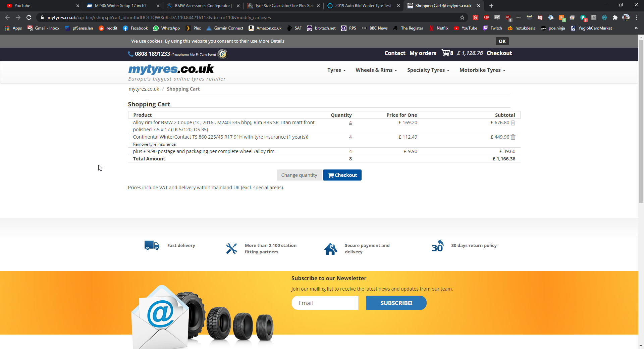Expand the Tyres dropdown menu
This screenshot has height=349, width=644.
click(x=336, y=70)
